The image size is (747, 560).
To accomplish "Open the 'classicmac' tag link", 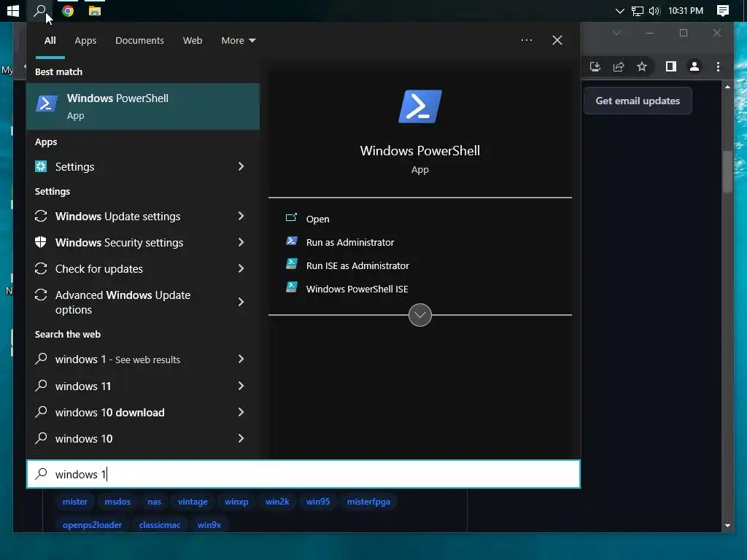I will click(x=160, y=525).
